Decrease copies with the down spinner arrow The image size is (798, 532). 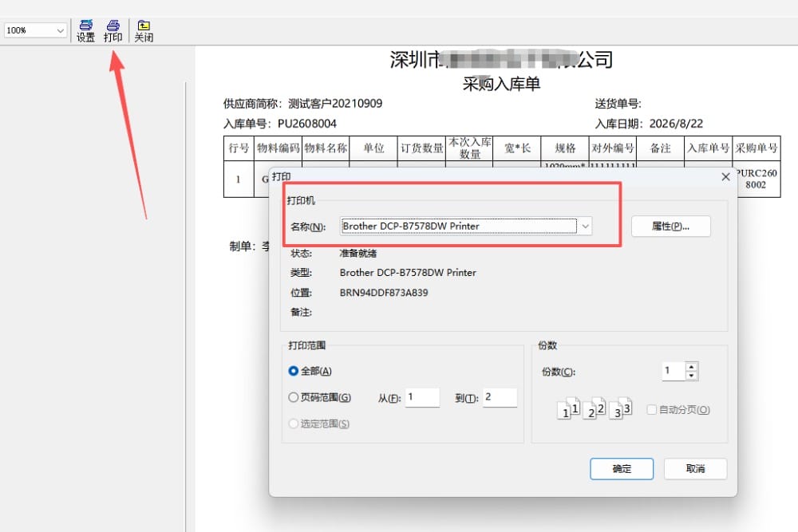coord(691,376)
